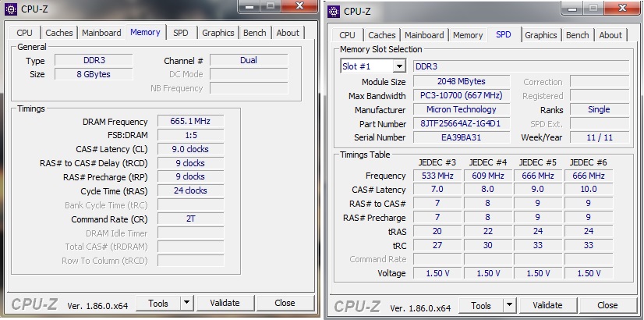Viewport: 644px width, 320px height.
Task: Click the 2048 MBytes Module Size field
Action: click(462, 81)
